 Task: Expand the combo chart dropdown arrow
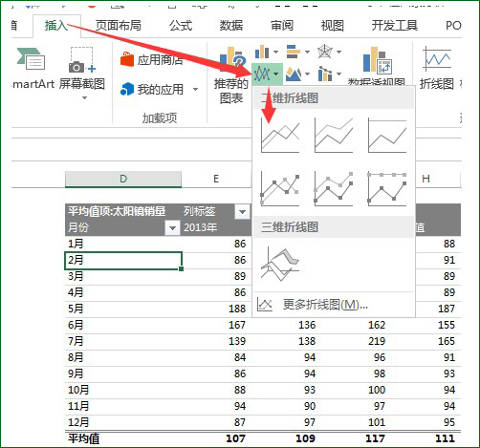[x=339, y=75]
